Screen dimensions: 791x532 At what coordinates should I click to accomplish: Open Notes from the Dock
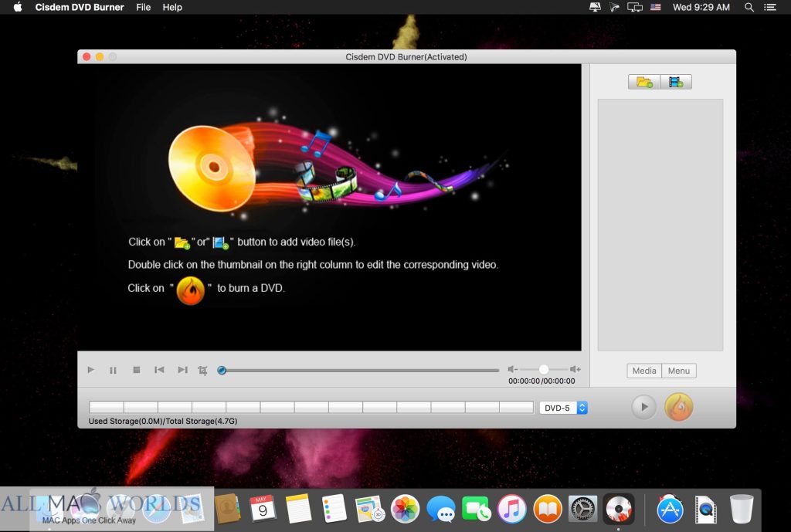coord(298,508)
